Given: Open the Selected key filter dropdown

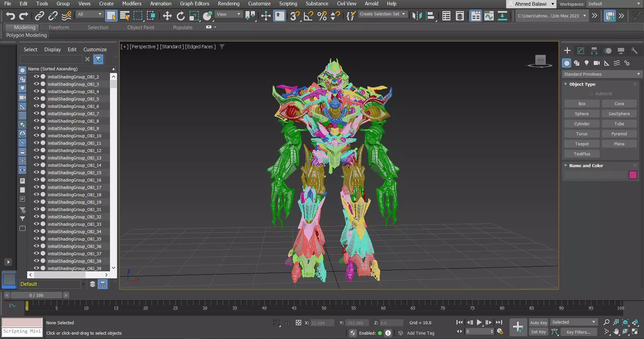Looking at the screenshot, I should 574,322.
